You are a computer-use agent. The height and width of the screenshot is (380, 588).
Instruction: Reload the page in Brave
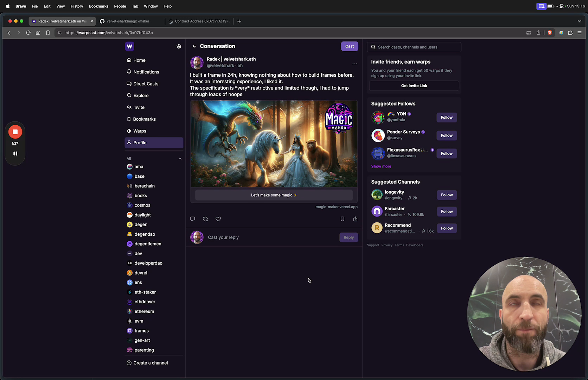click(x=28, y=33)
